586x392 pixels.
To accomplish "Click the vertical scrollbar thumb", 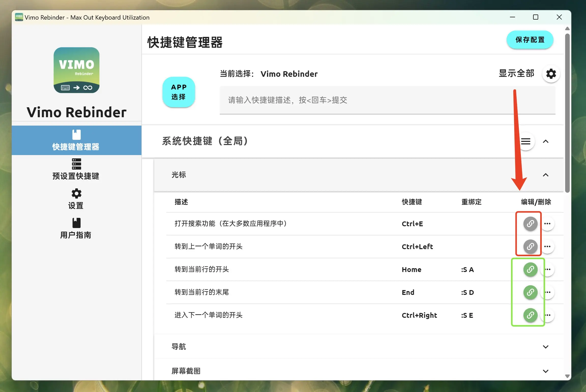I will click(x=567, y=113).
